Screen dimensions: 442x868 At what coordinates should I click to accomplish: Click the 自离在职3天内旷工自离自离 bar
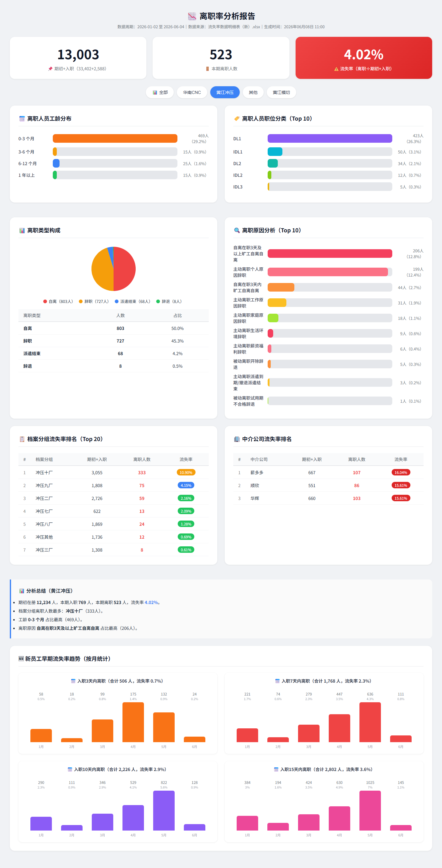click(281, 287)
